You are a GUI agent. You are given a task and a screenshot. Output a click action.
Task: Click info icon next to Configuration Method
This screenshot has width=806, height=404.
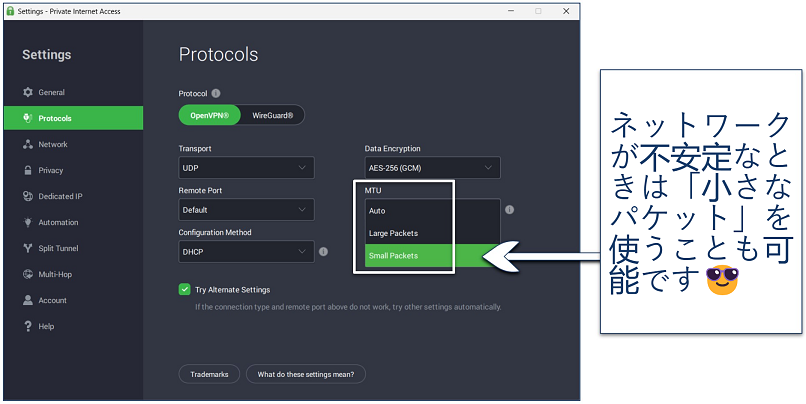coord(323,252)
